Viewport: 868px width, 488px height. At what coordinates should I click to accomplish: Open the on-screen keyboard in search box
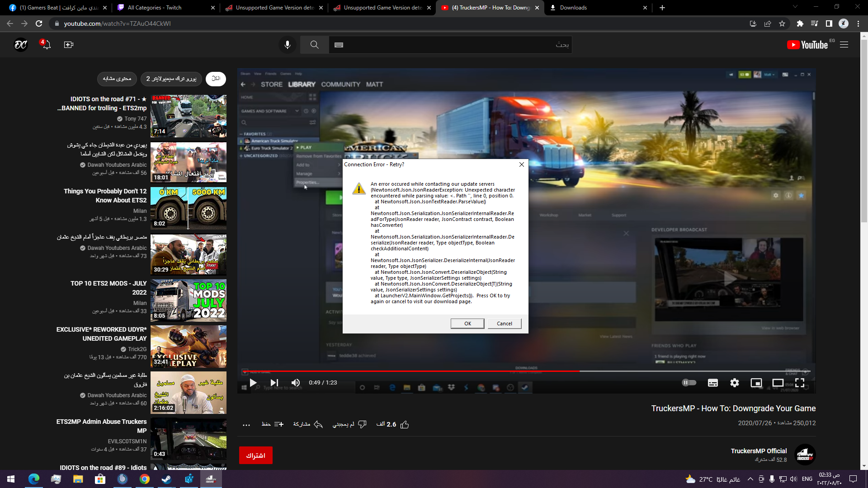point(339,45)
